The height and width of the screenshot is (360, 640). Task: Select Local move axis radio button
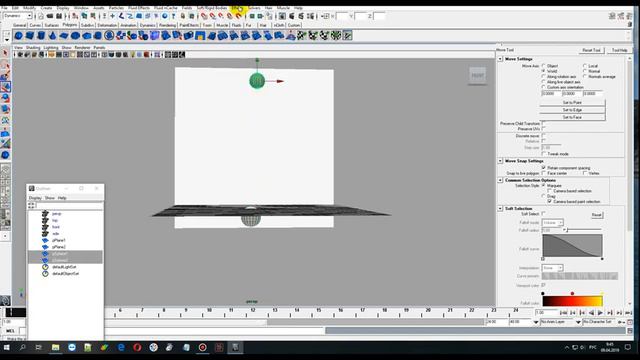click(x=585, y=66)
